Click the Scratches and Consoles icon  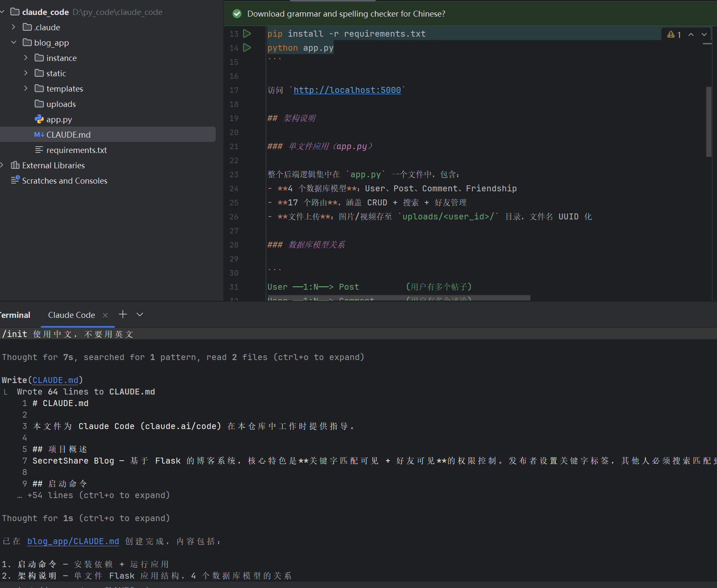tap(15, 180)
